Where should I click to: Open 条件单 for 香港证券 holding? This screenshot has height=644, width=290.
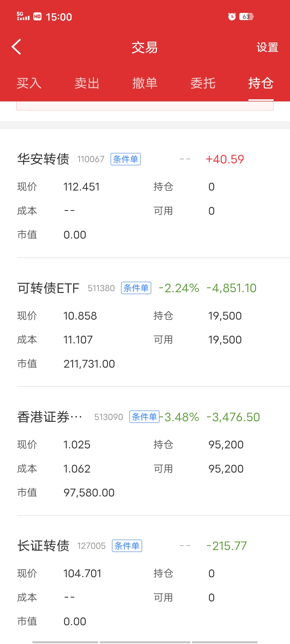tap(144, 417)
